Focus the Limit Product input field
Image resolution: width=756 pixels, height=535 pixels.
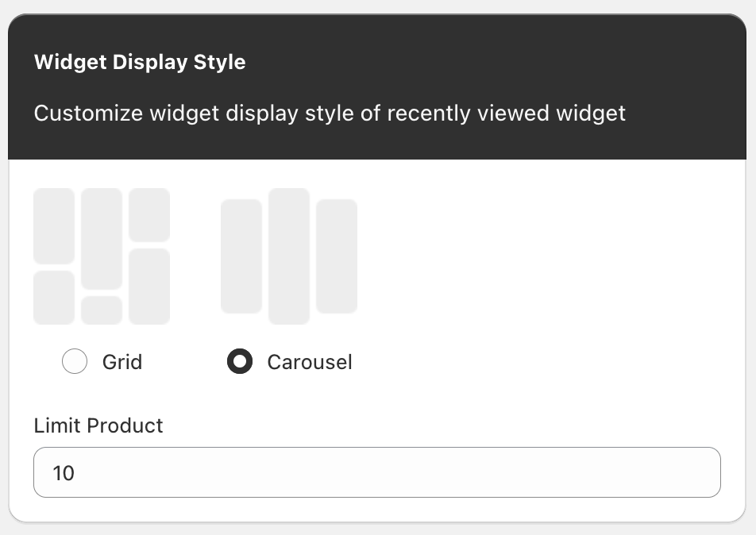[x=377, y=473]
